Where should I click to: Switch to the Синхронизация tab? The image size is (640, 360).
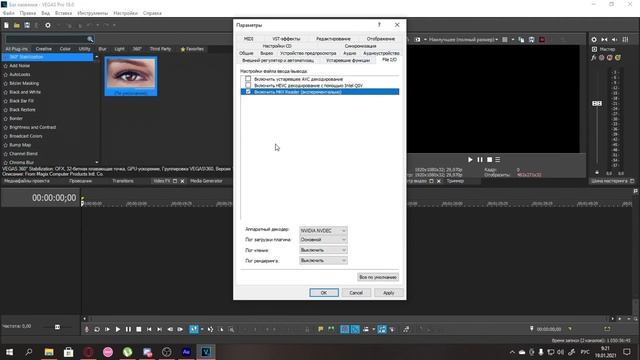[360, 46]
